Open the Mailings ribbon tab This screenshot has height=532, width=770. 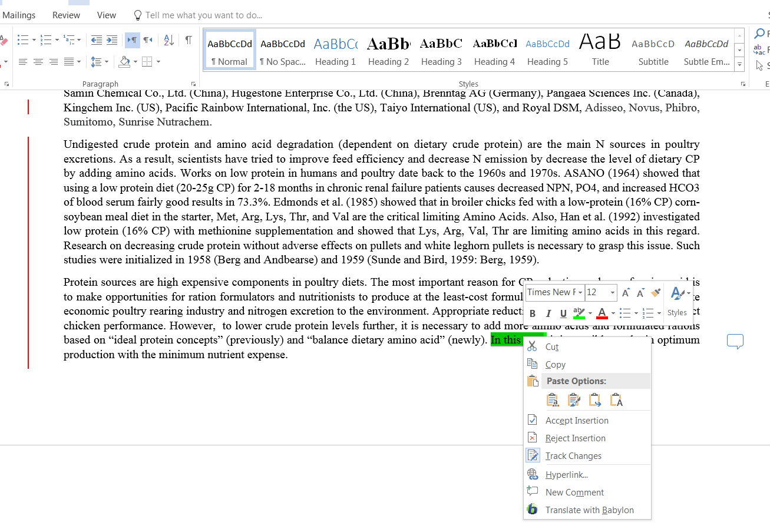click(19, 15)
